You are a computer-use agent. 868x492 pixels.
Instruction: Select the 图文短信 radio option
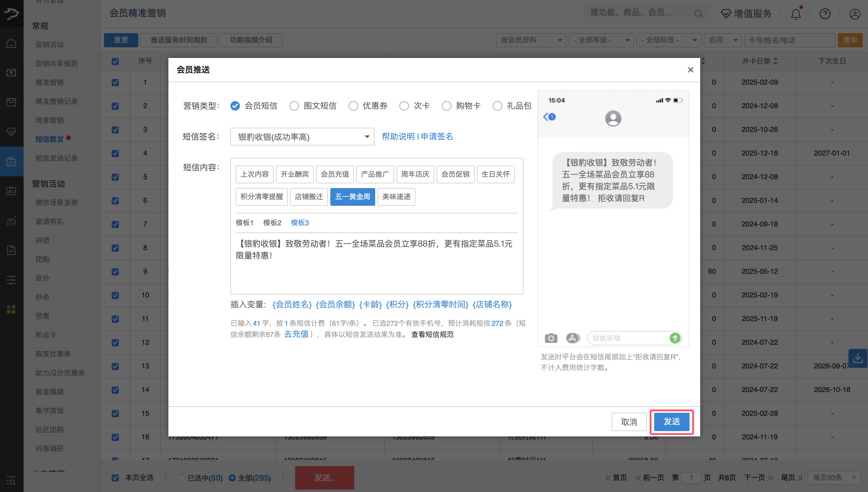click(x=294, y=106)
